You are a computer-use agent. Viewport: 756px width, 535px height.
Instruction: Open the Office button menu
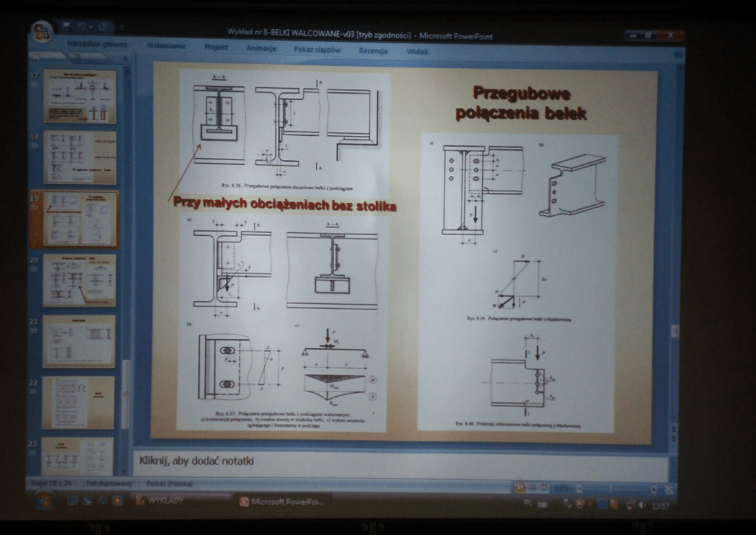coord(42,33)
